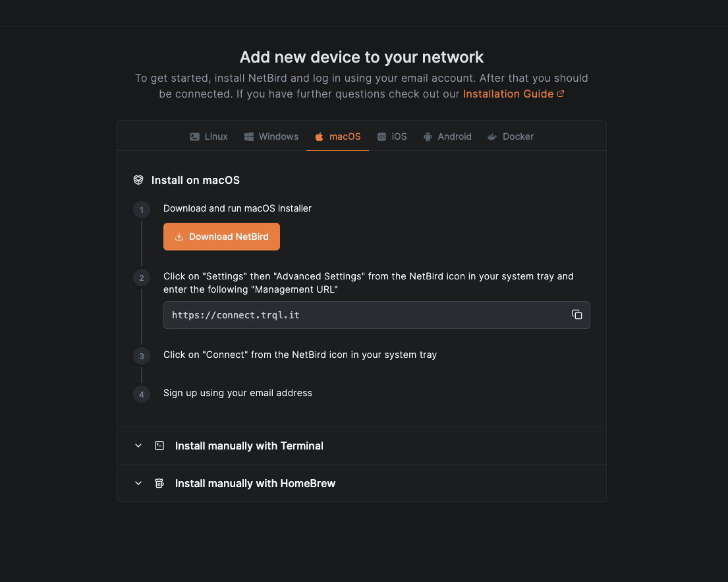Click the terminal icon beside Install manually

[x=159, y=446]
